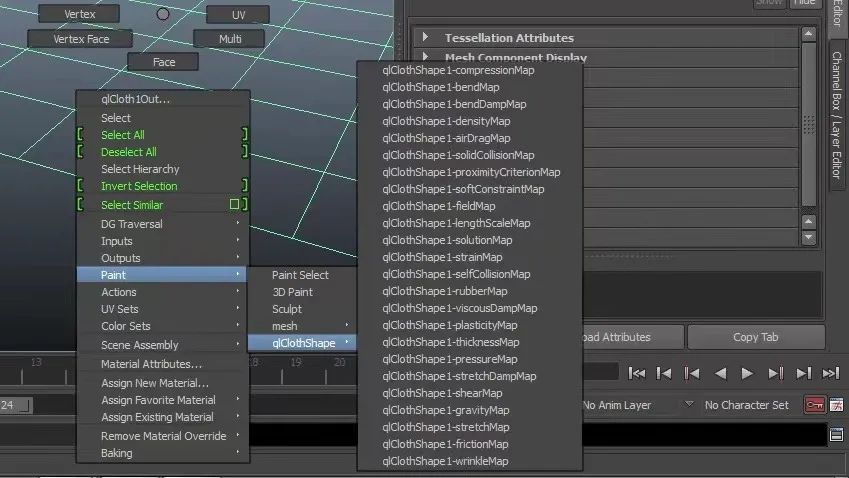Expand Mesh Component Display section
The width and height of the screenshot is (849, 478).
pyautogui.click(x=425, y=56)
